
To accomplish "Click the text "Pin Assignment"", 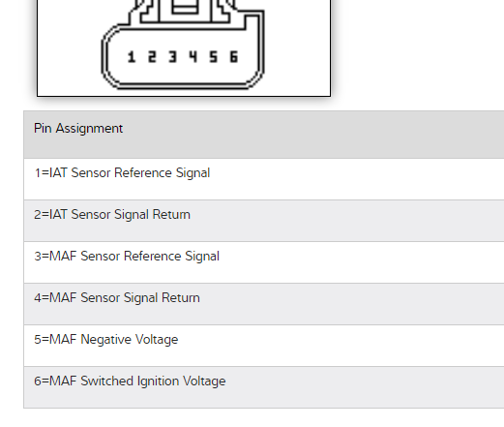I will tap(78, 129).
